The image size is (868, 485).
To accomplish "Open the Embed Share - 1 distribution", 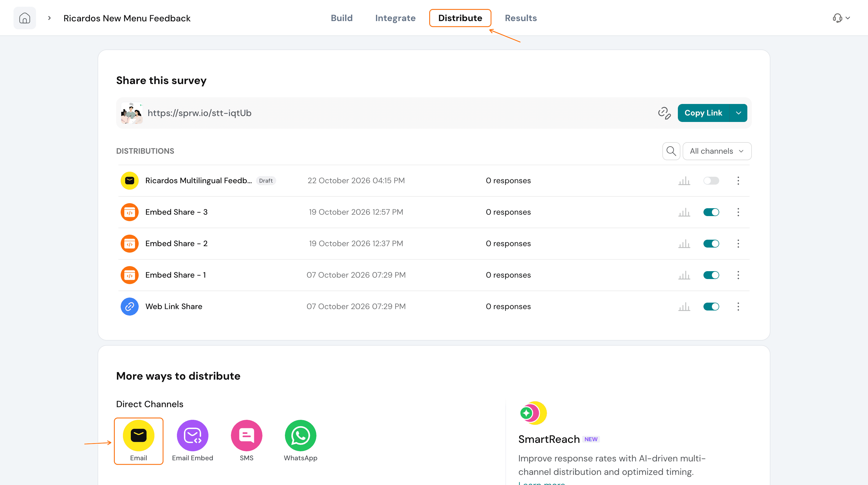I will (176, 275).
